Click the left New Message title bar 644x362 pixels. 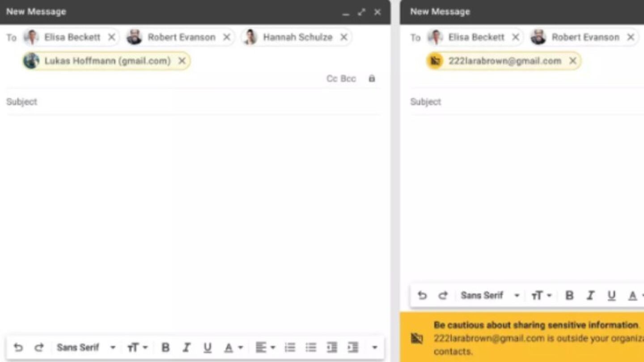point(195,12)
